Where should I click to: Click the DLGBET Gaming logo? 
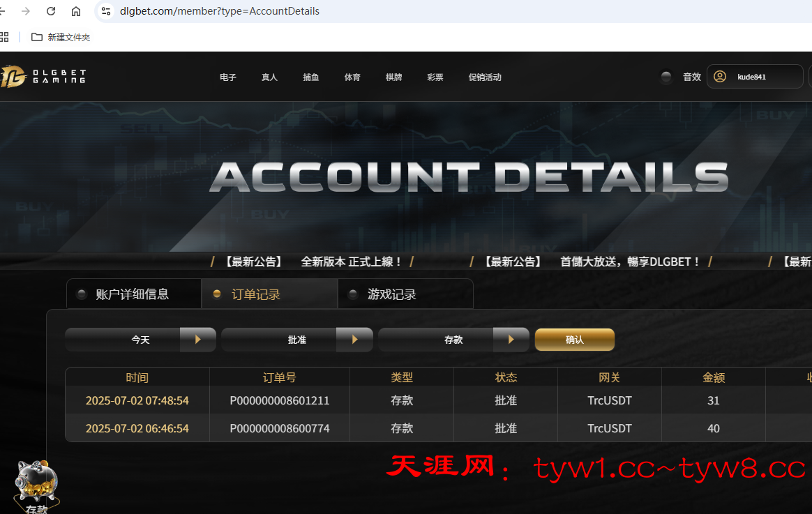(x=43, y=77)
